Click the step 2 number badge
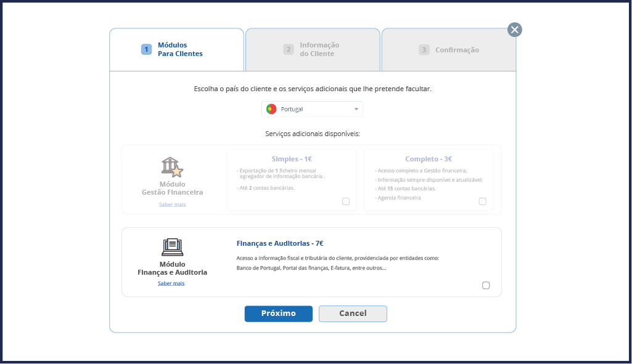 pos(288,49)
